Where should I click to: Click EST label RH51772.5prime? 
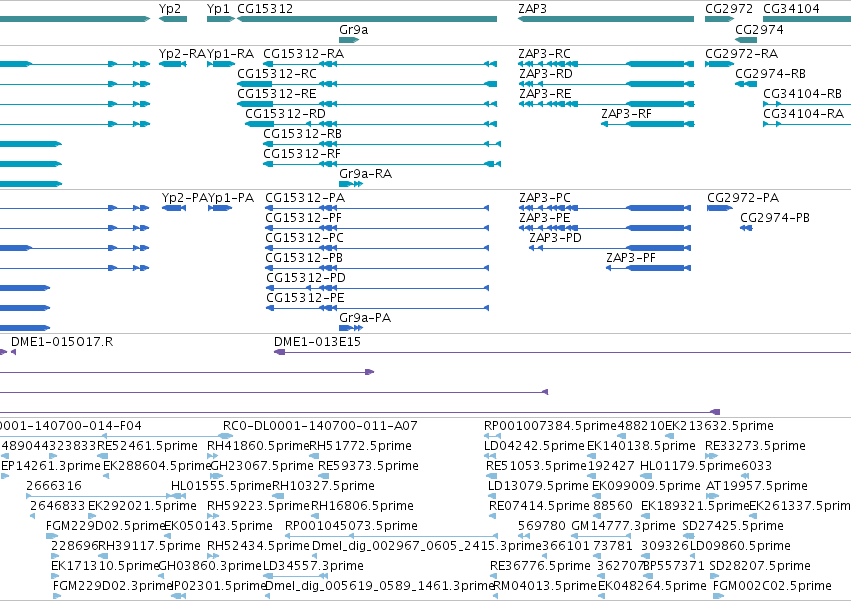[360, 446]
